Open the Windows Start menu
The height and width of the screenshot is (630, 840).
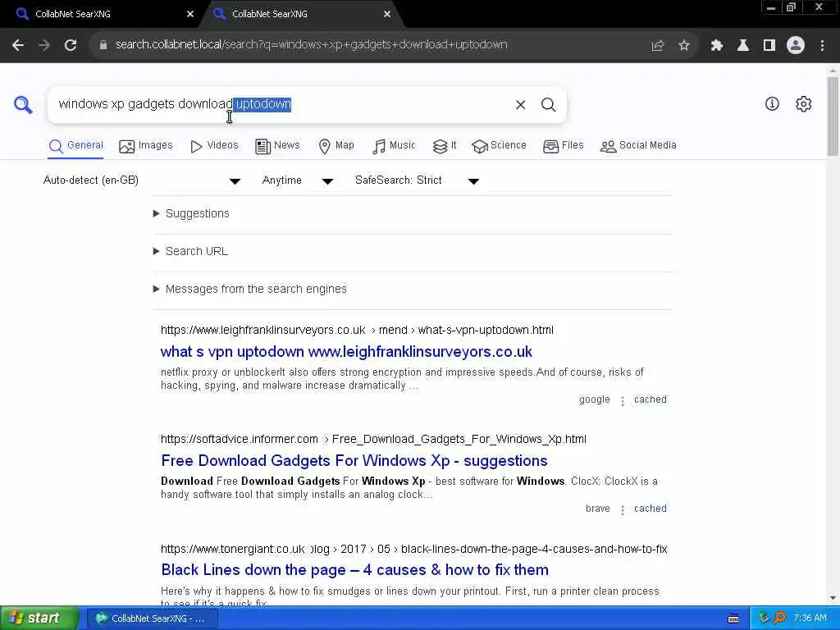(38, 619)
